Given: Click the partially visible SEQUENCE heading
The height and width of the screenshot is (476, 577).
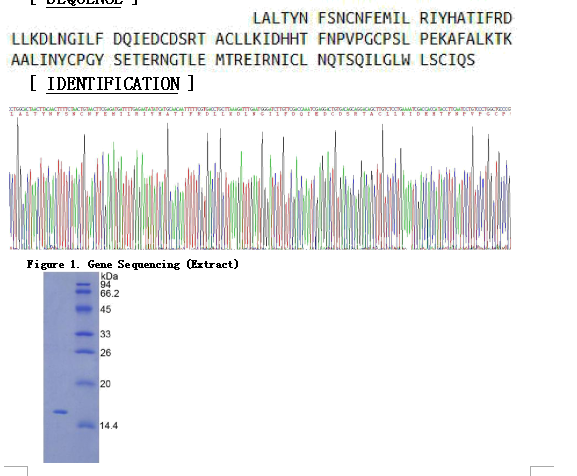Looking at the screenshot, I should (84, 2).
